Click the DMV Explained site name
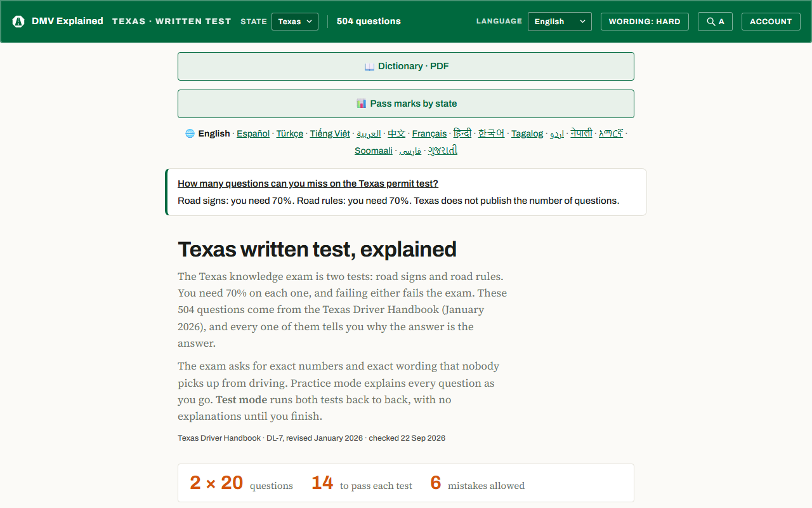Image resolution: width=812 pixels, height=508 pixels. point(67,21)
